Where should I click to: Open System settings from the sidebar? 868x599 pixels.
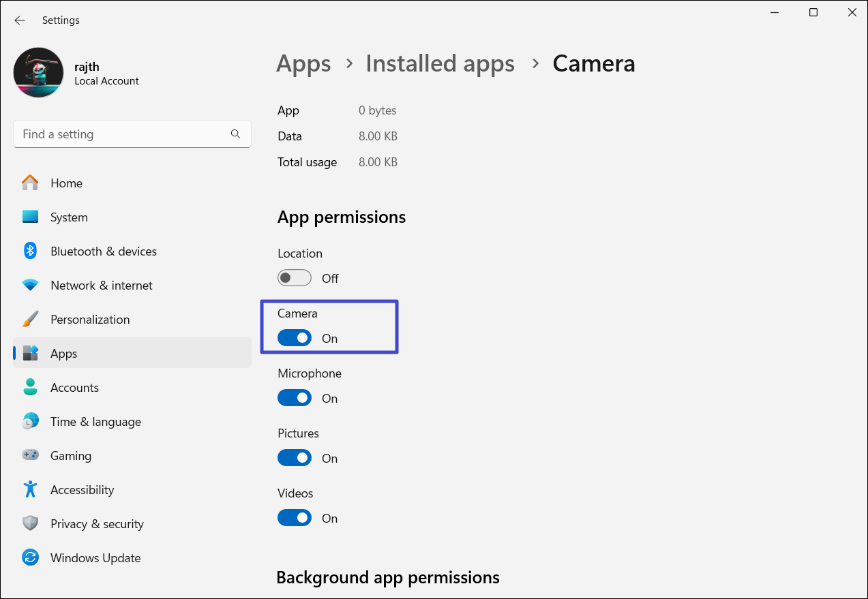click(x=70, y=217)
